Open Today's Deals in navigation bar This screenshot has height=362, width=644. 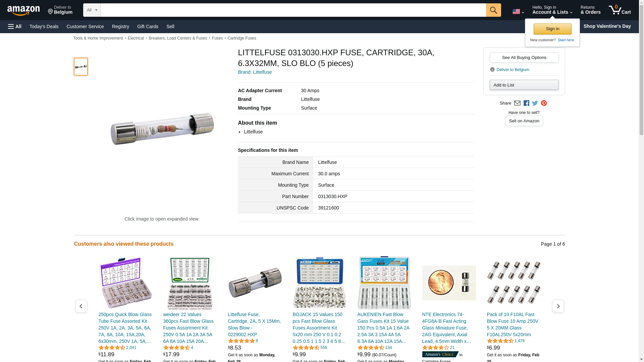(44, 26)
